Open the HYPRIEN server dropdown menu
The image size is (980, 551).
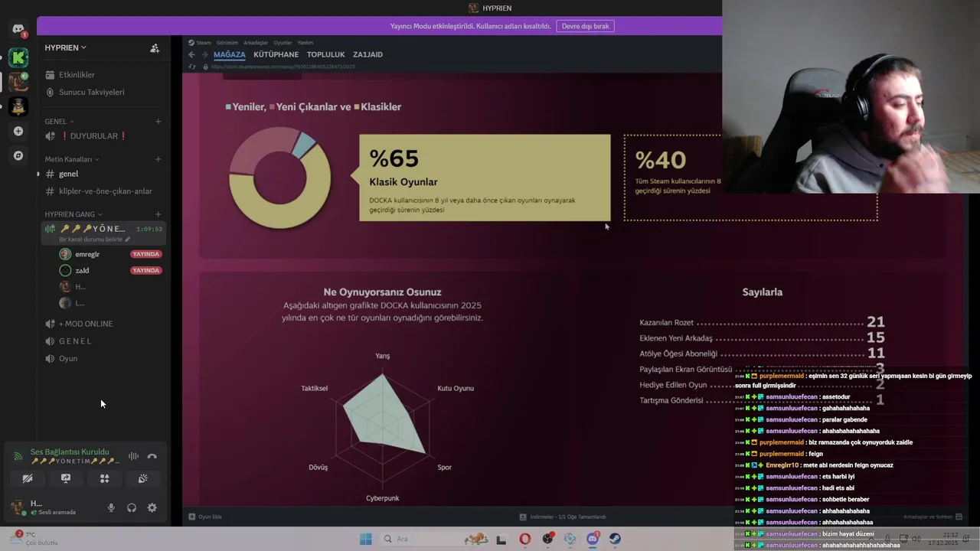click(x=65, y=47)
